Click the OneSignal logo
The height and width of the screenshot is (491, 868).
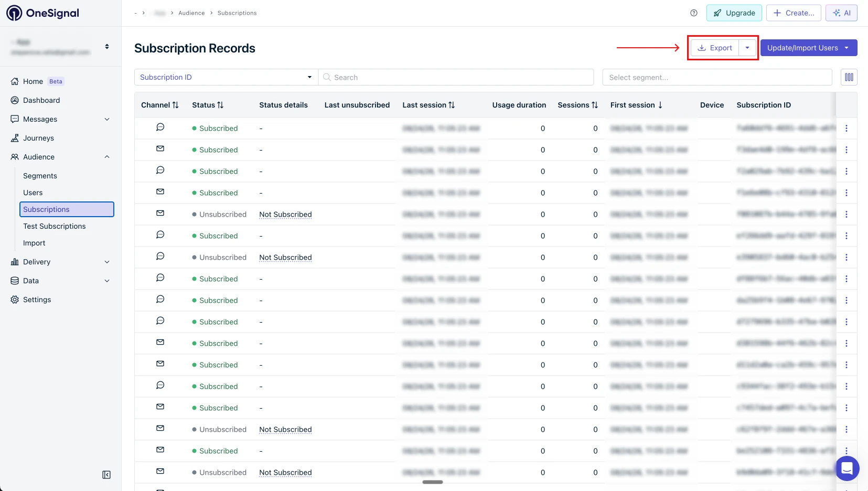pyautogui.click(x=42, y=13)
